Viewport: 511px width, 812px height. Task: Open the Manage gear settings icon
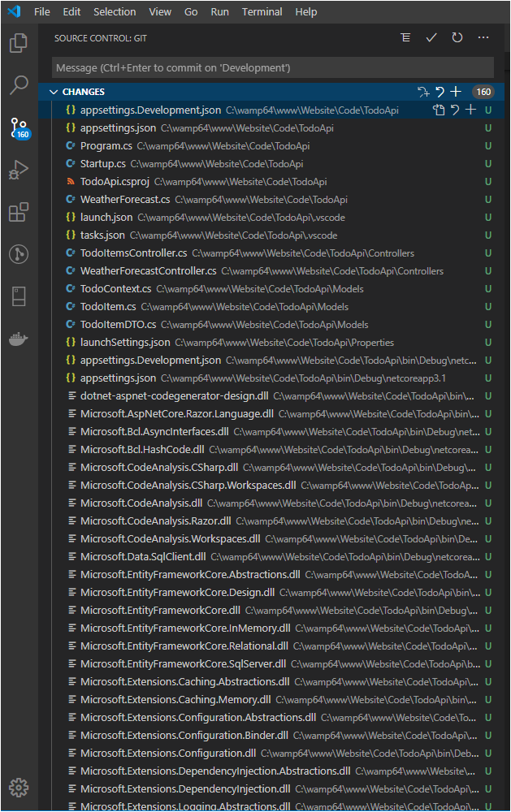pos(19,788)
